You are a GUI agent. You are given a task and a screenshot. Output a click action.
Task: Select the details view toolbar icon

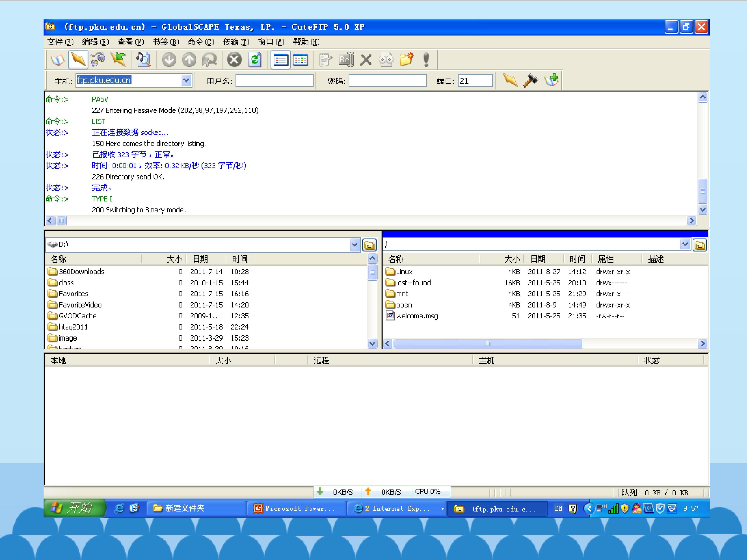[x=301, y=60]
